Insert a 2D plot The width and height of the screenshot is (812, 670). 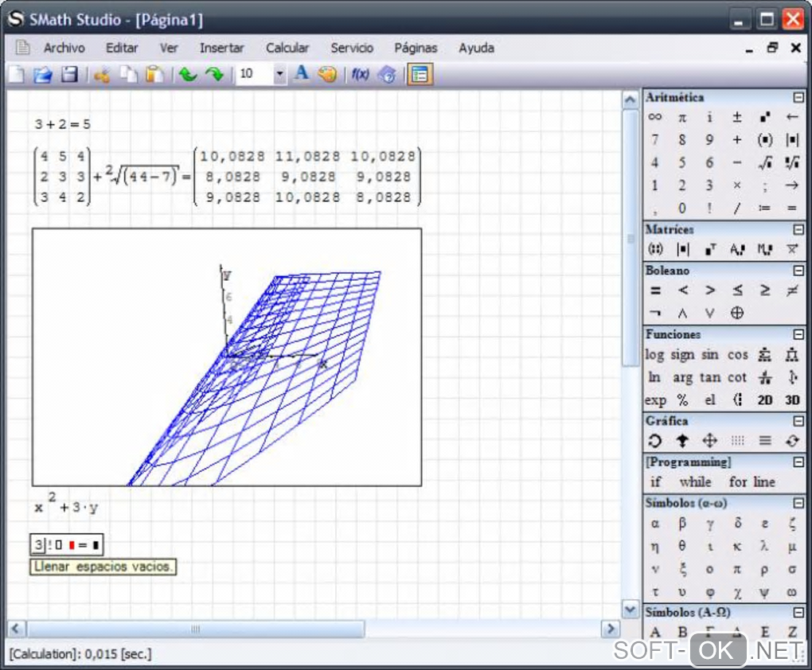tap(765, 399)
